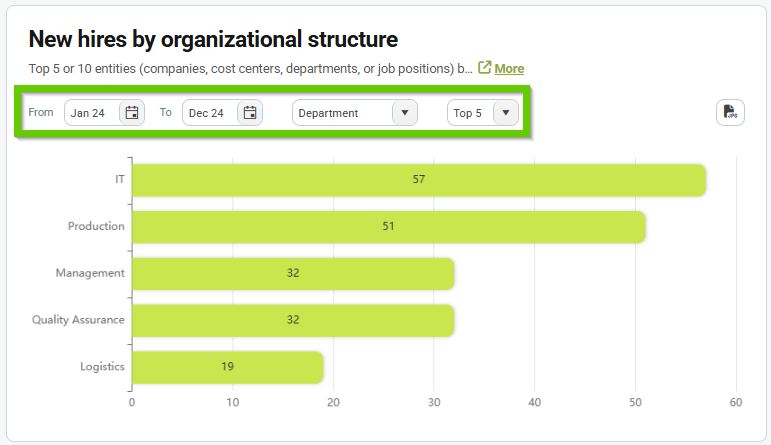This screenshot has width=771, height=445.
Task: Expand the Top 5 dropdown arrow
Action: point(505,113)
